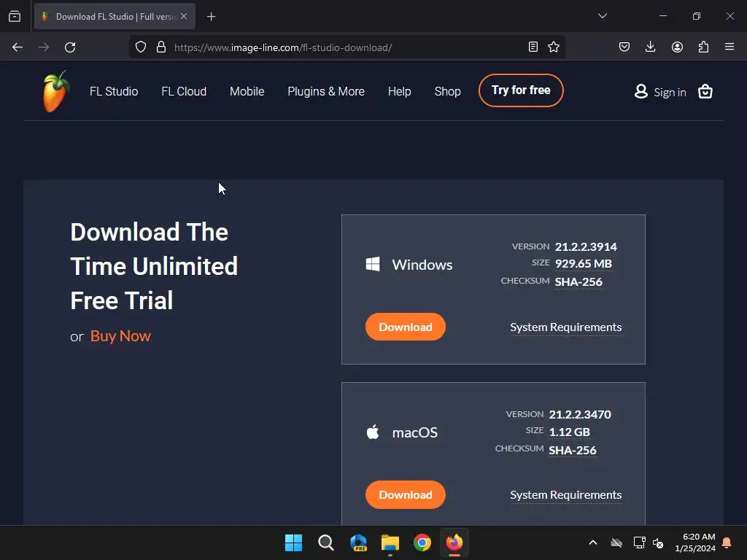Open File Explorer from taskbar
Screen dimensions: 747x560
(x=390, y=542)
